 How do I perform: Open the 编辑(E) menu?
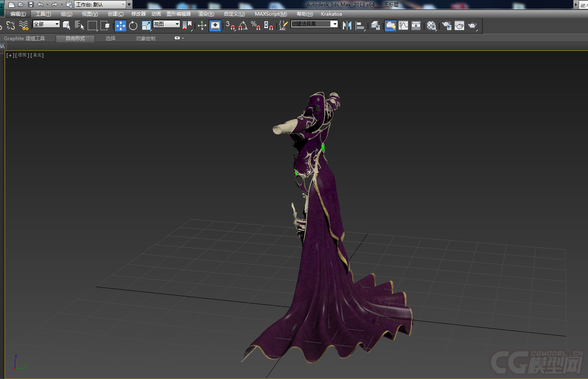(x=18, y=14)
